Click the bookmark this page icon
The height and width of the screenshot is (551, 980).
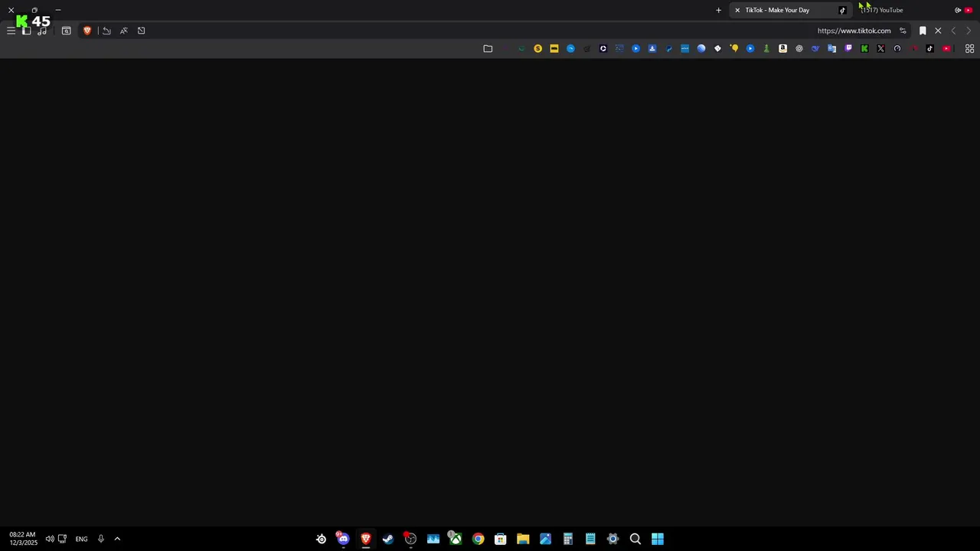[x=923, y=31]
